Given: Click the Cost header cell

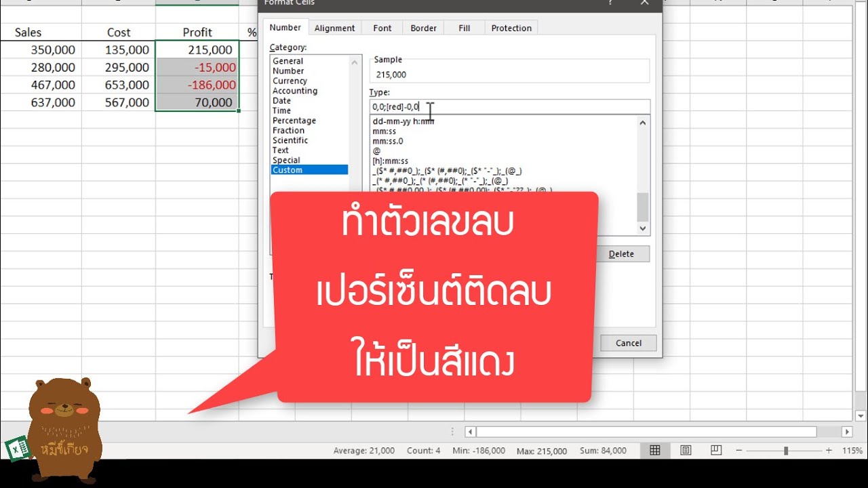Looking at the screenshot, I should click(x=119, y=32).
